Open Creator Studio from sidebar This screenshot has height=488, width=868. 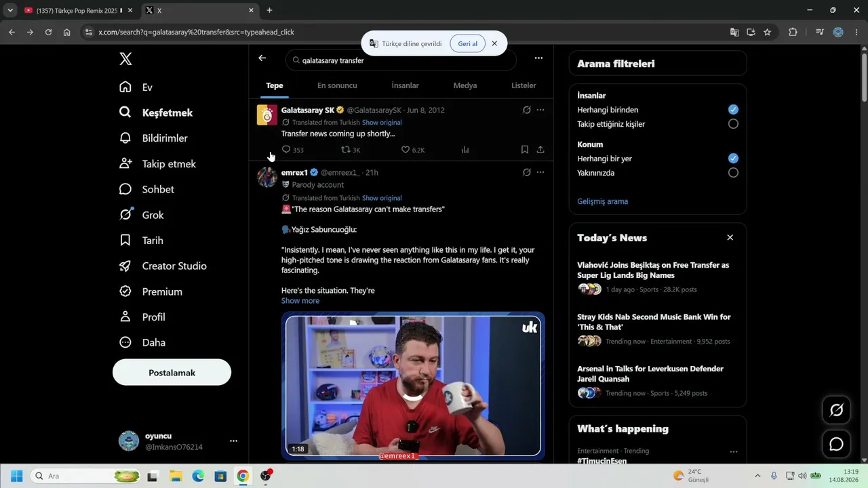[163, 266]
